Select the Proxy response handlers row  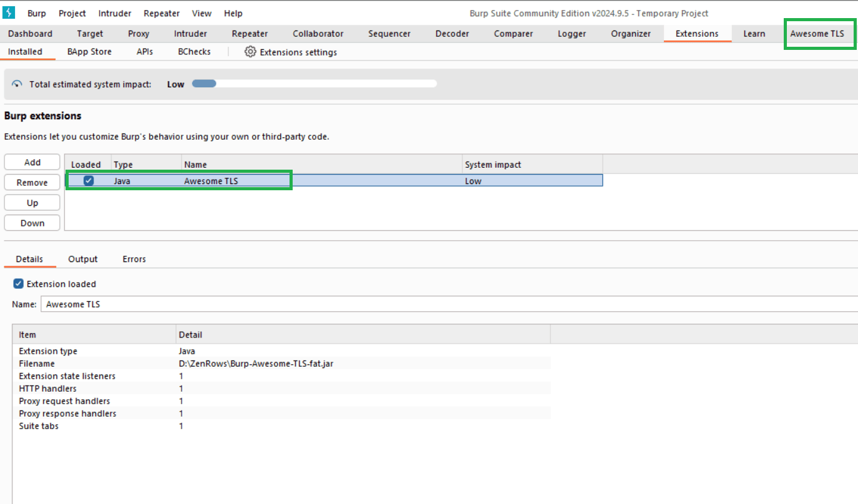pyautogui.click(x=282, y=414)
